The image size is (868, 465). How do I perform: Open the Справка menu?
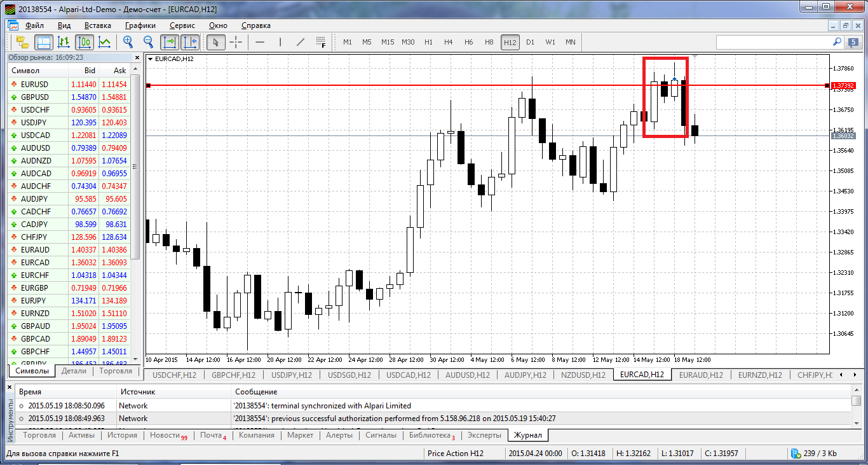(x=256, y=25)
